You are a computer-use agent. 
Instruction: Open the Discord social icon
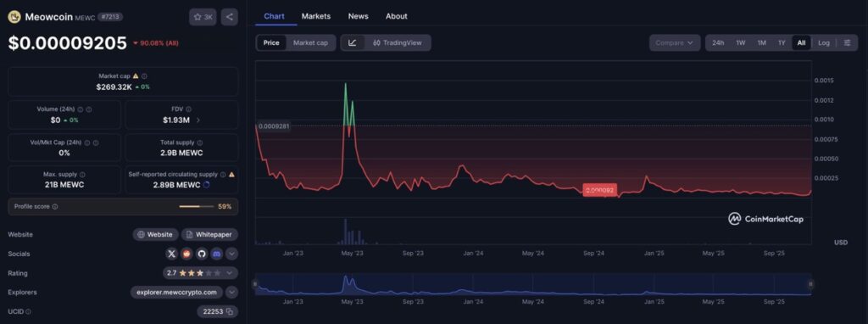click(216, 254)
